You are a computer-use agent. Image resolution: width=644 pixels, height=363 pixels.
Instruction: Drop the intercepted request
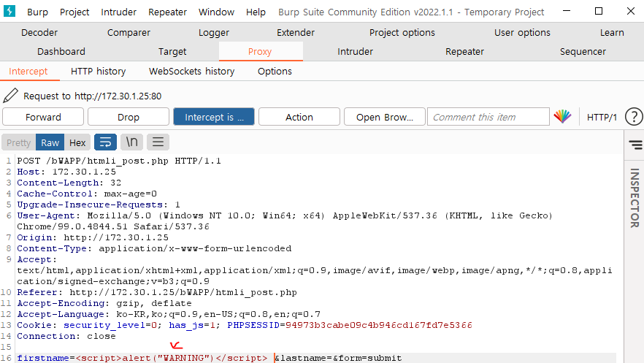tap(129, 117)
